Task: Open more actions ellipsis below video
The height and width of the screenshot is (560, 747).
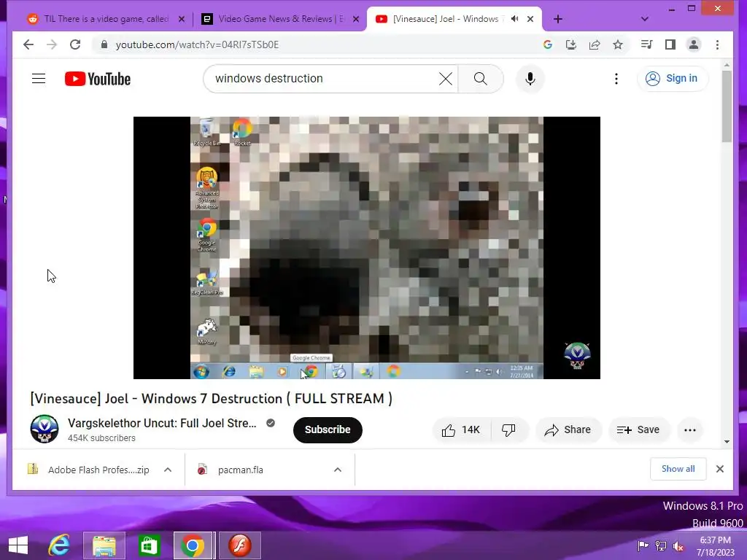Action: (690, 430)
